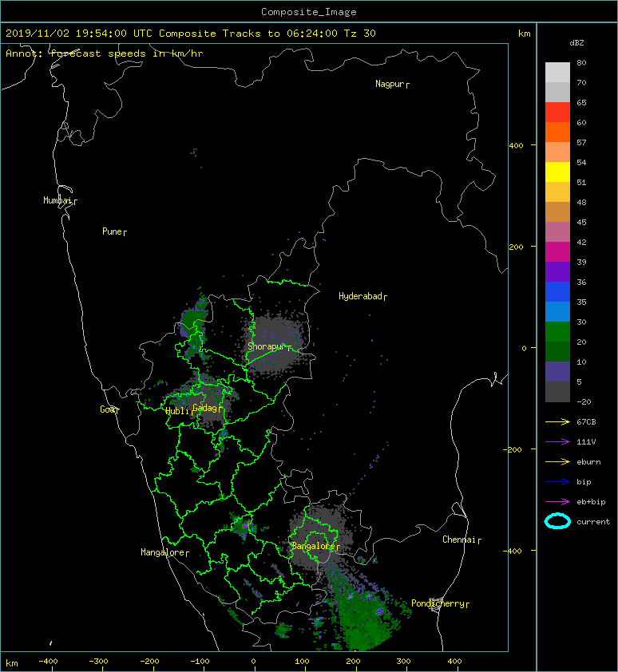The image size is (618, 672).
Task: Click the -200 vertical axis label
Action: click(513, 449)
